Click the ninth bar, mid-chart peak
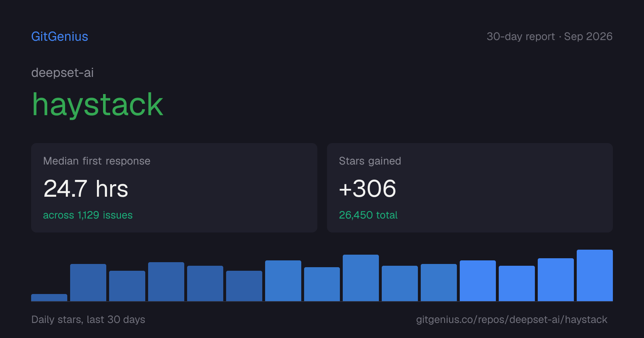The image size is (644, 338). pos(361,278)
